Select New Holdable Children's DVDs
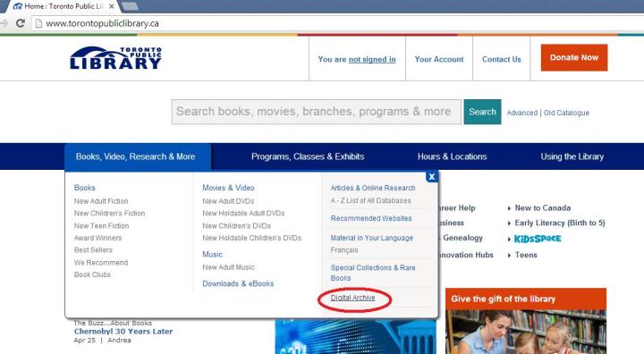This screenshot has width=644, height=354. pyautogui.click(x=251, y=238)
